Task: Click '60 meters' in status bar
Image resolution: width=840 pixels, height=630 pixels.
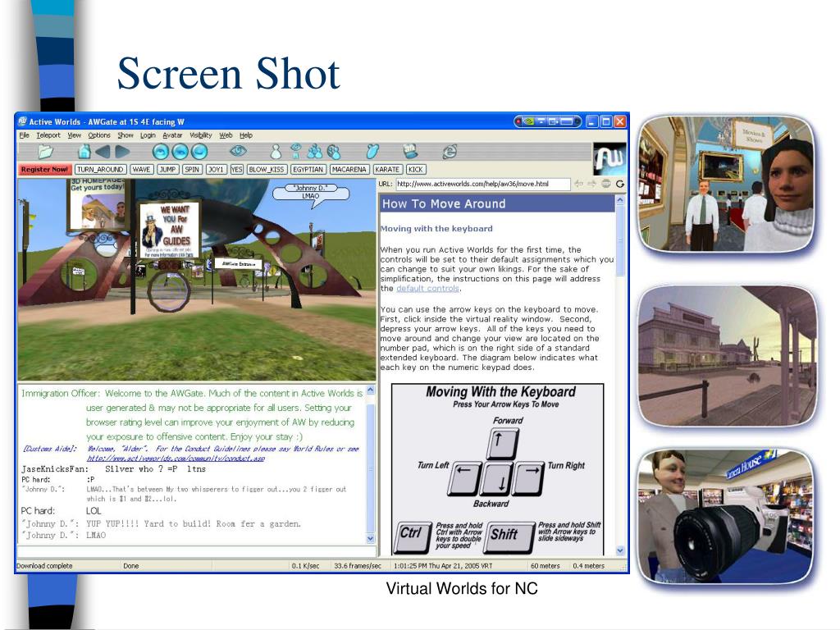Action: (545, 566)
